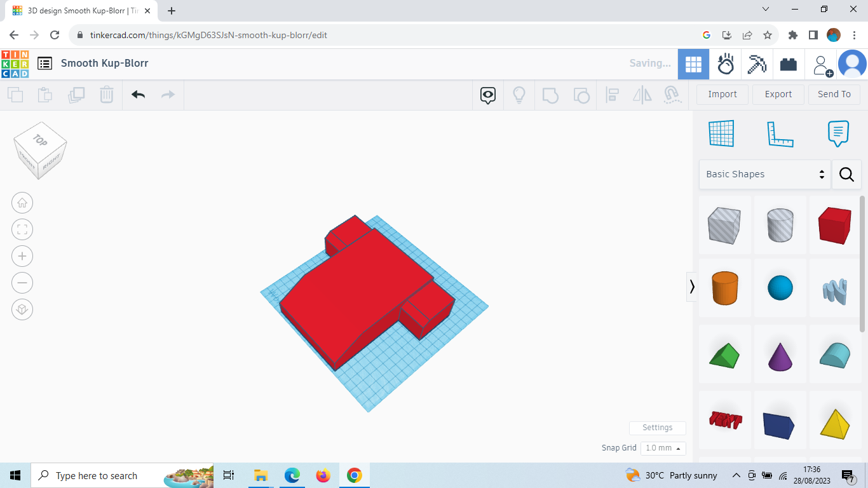Image resolution: width=868 pixels, height=488 pixels.
Task: Toggle note visibility with the eye icon
Action: point(487,94)
